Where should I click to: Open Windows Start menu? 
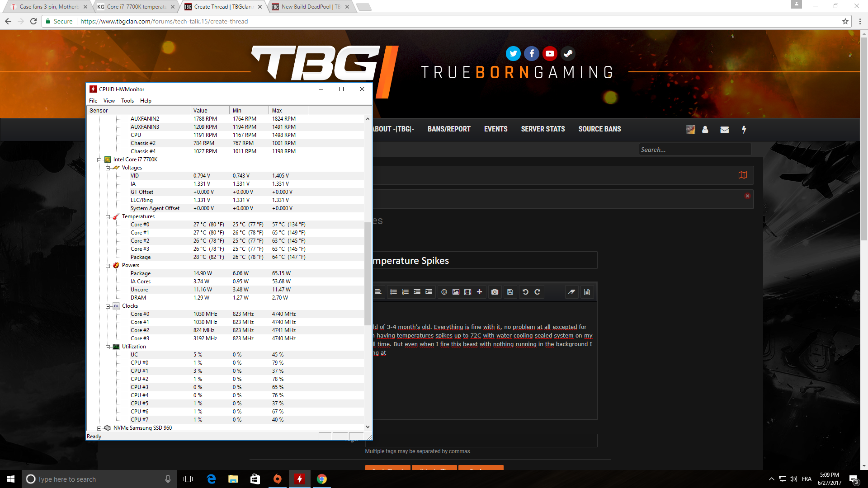(11, 479)
